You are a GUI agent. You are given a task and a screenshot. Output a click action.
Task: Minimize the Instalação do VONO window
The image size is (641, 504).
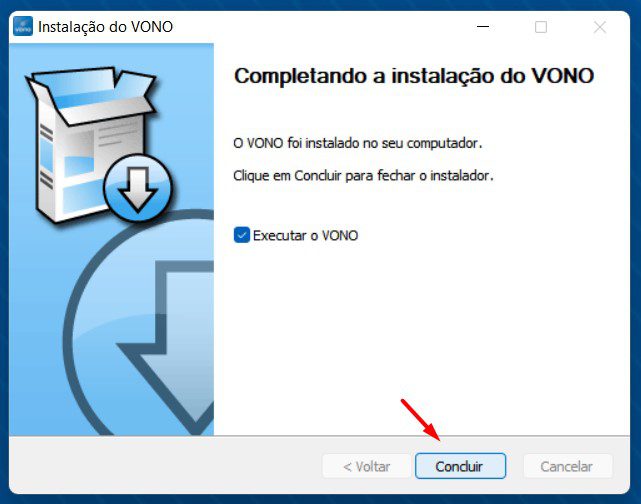click(x=483, y=27)
